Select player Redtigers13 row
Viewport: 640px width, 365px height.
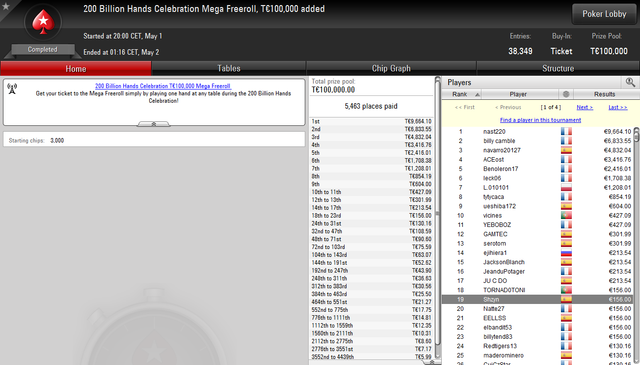click(538, 346)
